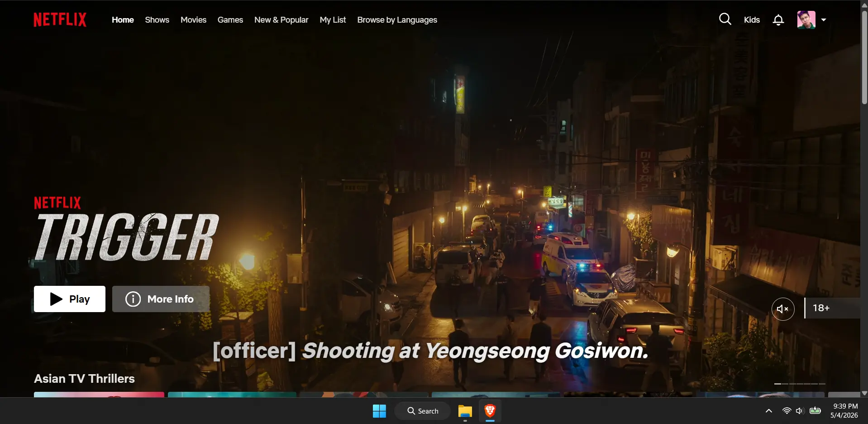
Task: Open More Info for Trigger
Action: (161, 299)
